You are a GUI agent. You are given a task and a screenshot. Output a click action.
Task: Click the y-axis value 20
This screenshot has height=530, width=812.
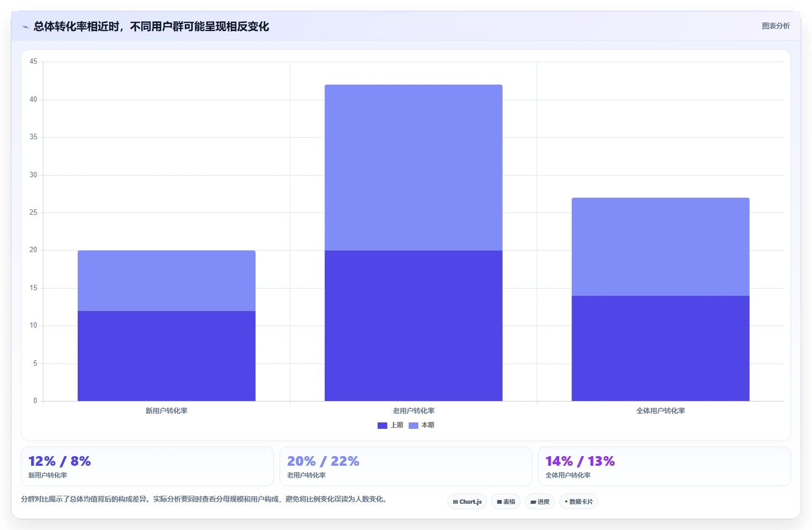coord(33,250)
